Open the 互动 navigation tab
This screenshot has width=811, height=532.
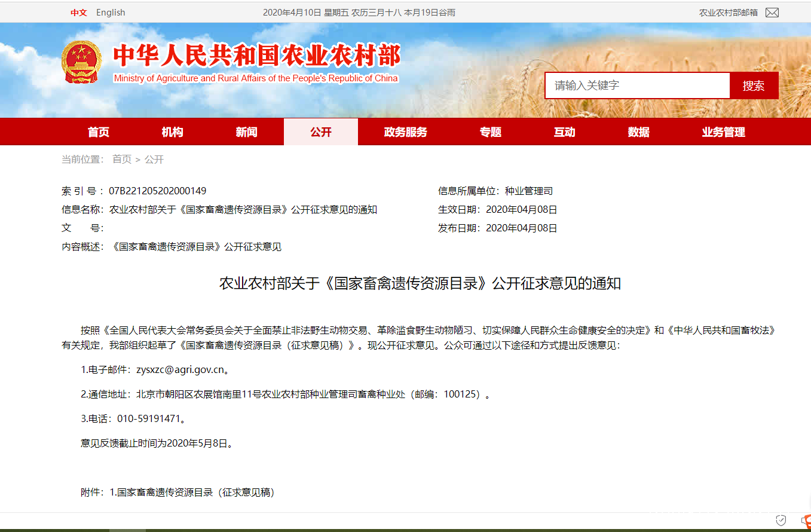pyautogui.click(x=565, y=132)
